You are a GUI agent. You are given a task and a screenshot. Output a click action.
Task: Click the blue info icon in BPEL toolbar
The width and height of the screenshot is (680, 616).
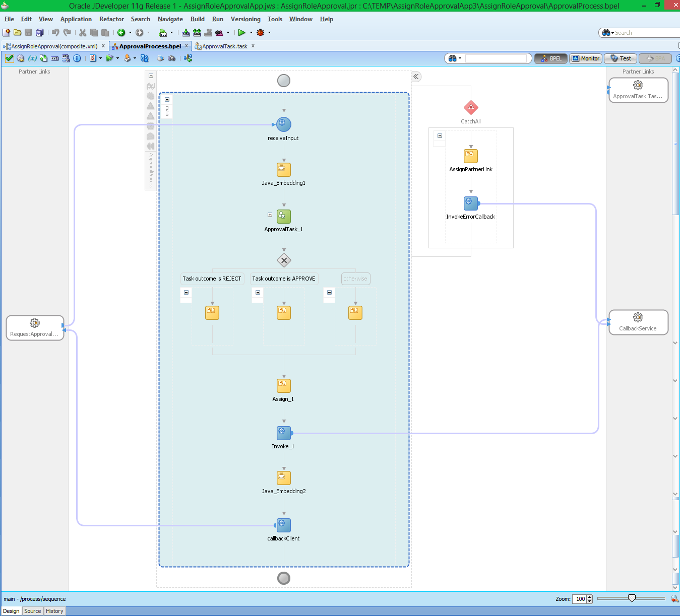pyautogui.click(x=77, y=58)
